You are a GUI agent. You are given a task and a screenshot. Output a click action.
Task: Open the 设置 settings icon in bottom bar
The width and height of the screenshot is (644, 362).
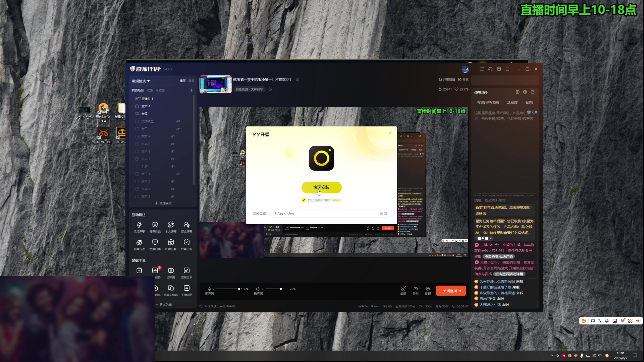tap(428, 291)
